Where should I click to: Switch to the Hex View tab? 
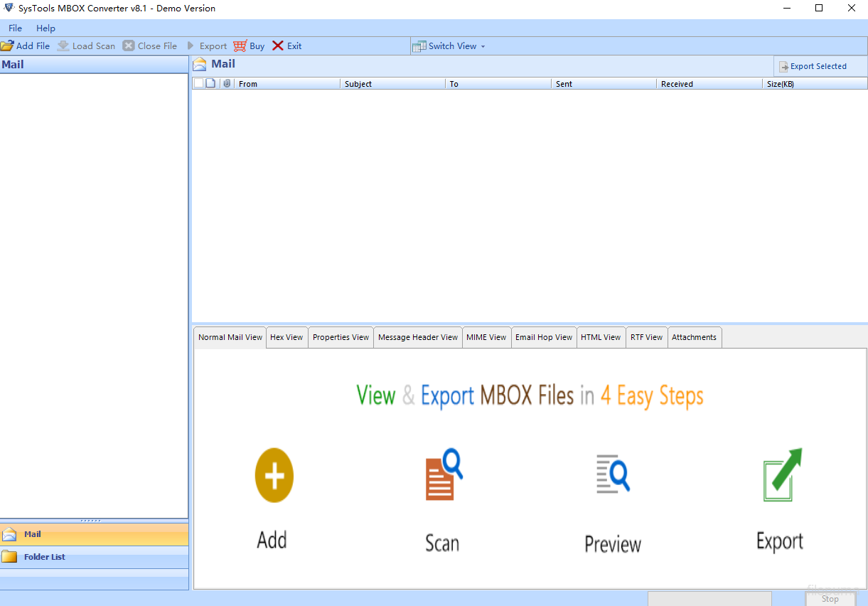coord(286,337)
